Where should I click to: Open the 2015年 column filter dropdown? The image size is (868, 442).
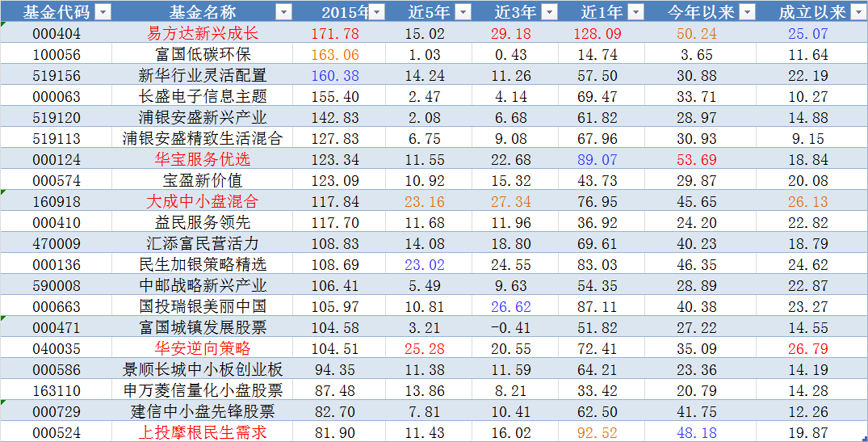click(x=376, y=12)
